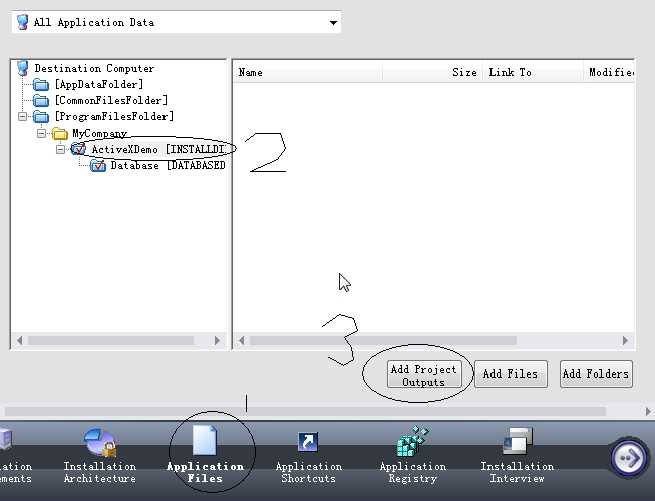Sort the file list by Name column

click(x=307, y=72)
